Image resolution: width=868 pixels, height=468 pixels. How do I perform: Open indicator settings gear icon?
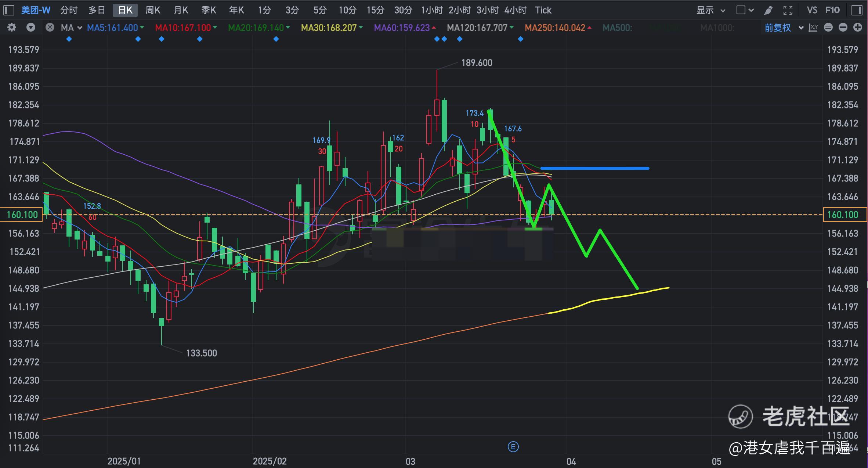pos(12,28)
